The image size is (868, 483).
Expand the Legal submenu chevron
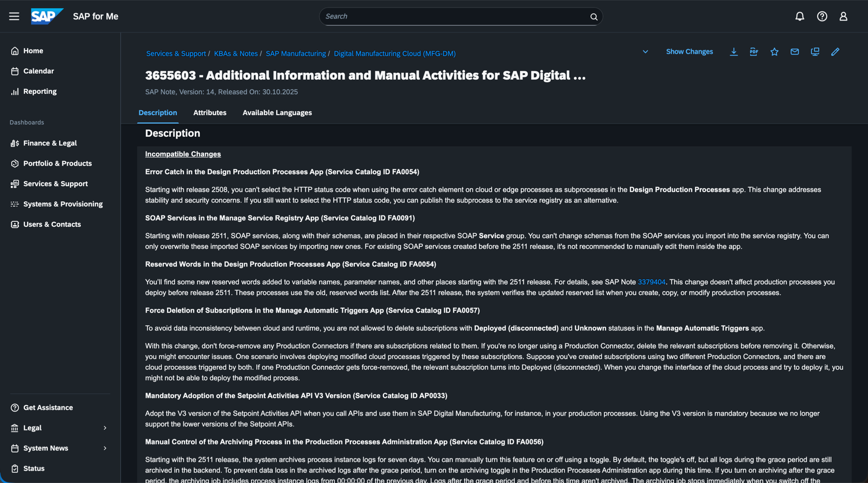(x=105, y=428)
